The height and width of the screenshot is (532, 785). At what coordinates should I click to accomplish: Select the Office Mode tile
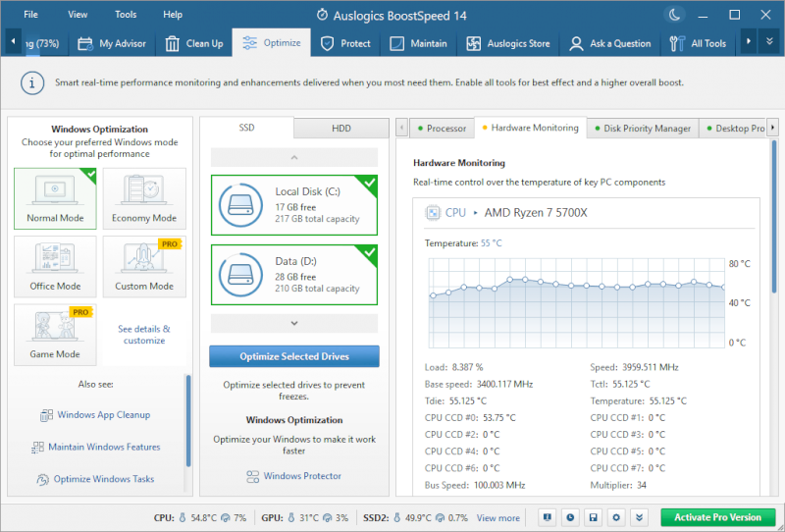pos(55,266)
